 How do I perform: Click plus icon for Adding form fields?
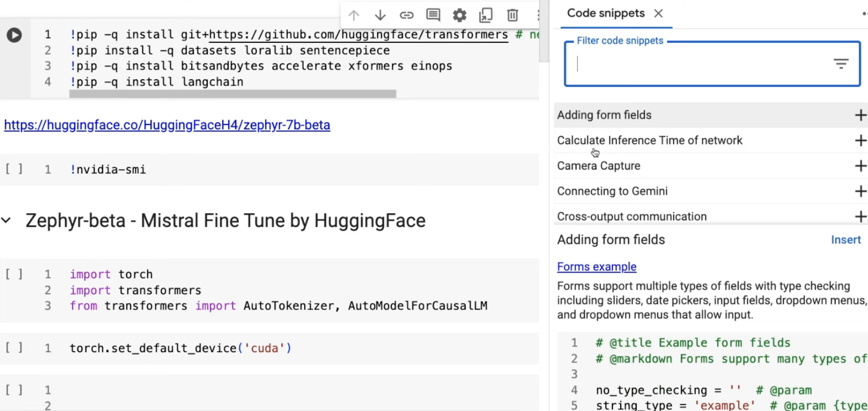point(860,115)
